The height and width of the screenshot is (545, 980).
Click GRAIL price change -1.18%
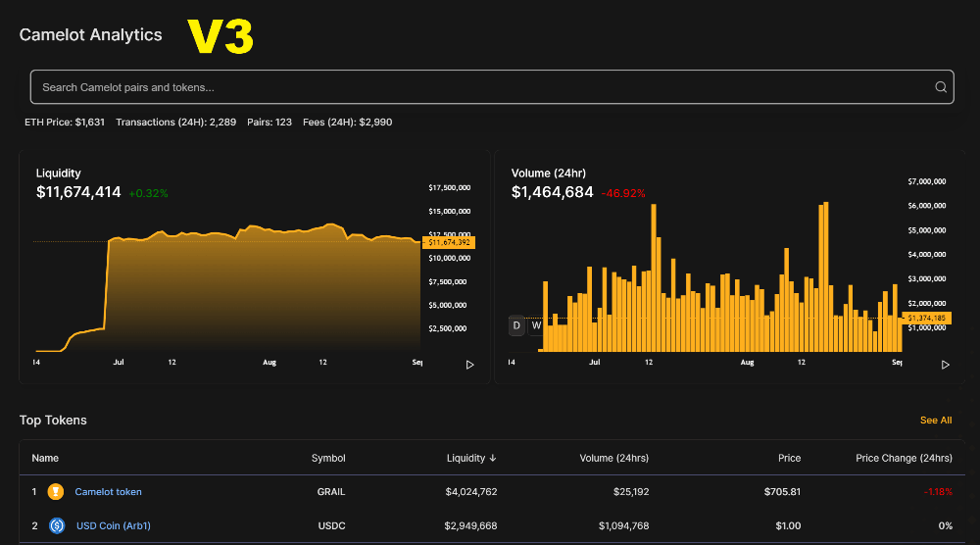(938, 492)
